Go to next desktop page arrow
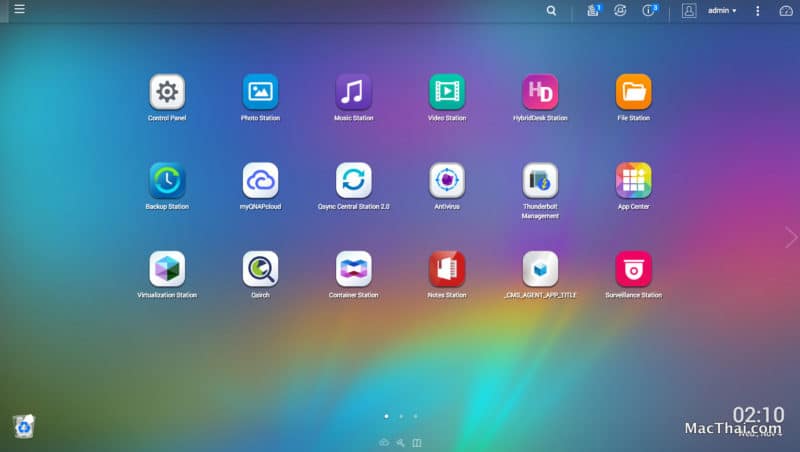 [791, 237]
